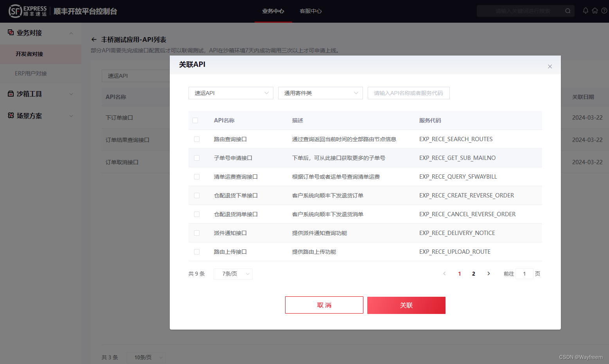
Task: Click description 提供派件通知查询功能
Action: pos(320,233)
